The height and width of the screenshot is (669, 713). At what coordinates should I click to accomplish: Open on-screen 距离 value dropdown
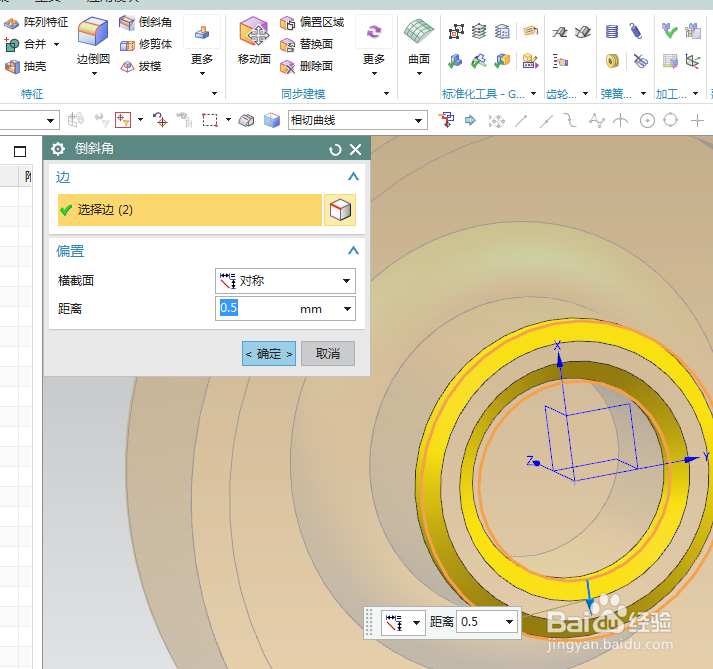(x=510, y=622)
